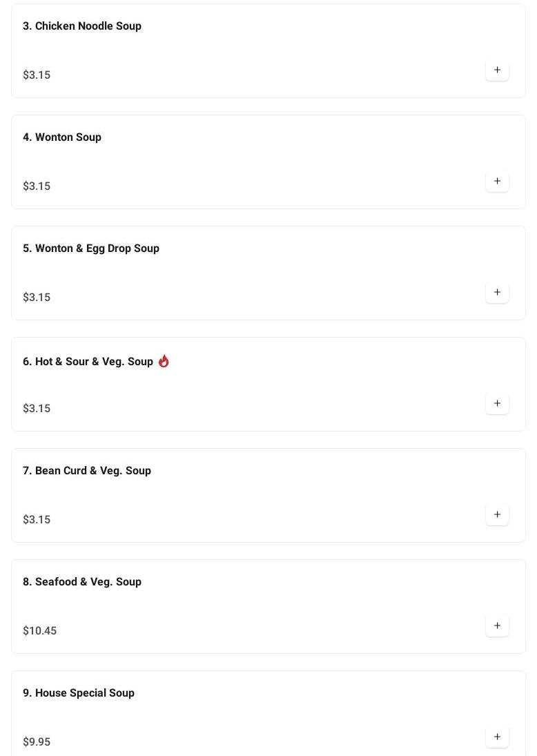This screenshot has height=756, width=537.
Task: Click the $3.15 price under Bean Curd Soup
Action: pos(37,520)
